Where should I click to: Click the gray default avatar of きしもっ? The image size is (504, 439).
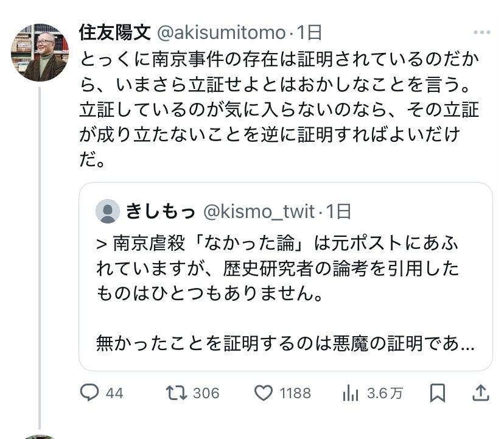pos(108,211)
